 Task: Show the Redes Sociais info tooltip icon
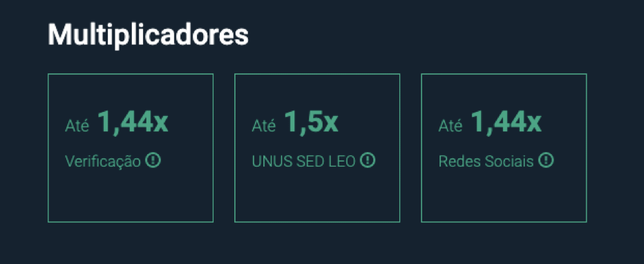coord(547,160)
